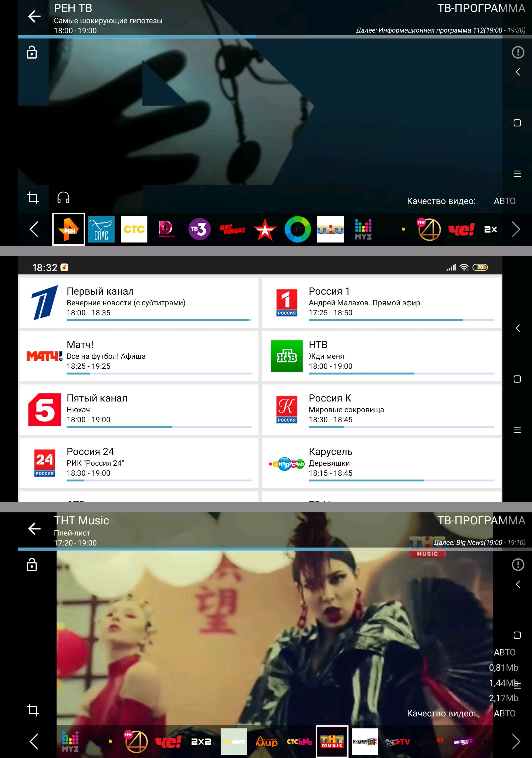Choose 2,17Mb video quality
Screen dimensions: 532x758
[504, 698]
